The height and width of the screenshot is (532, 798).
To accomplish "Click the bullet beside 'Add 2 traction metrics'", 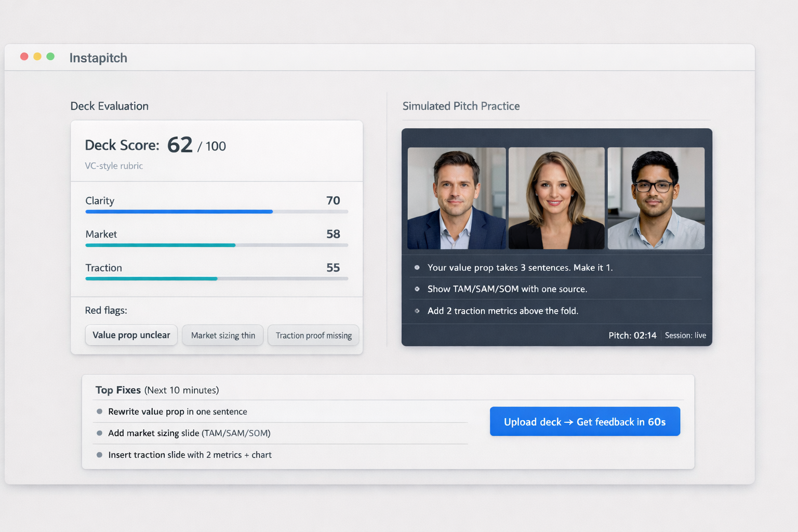I will coord(417,311).
